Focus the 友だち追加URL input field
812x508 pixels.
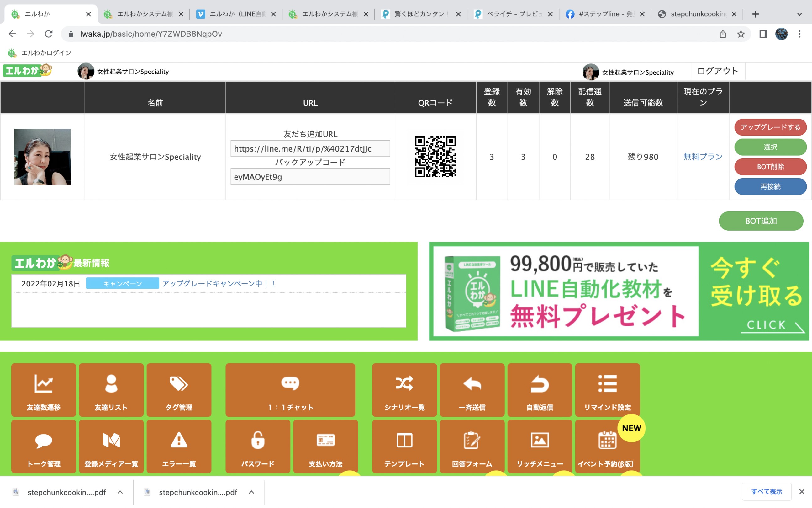coord(310,148)
